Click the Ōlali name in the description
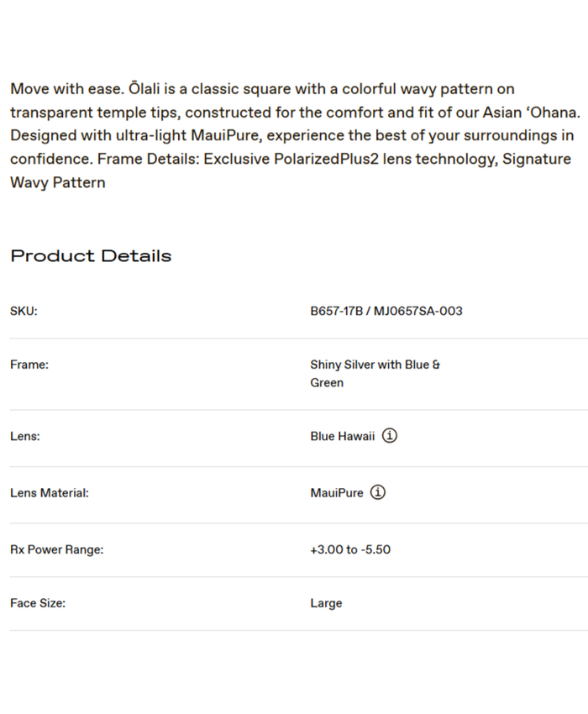588x714 pixels. [x=148, y=89]
